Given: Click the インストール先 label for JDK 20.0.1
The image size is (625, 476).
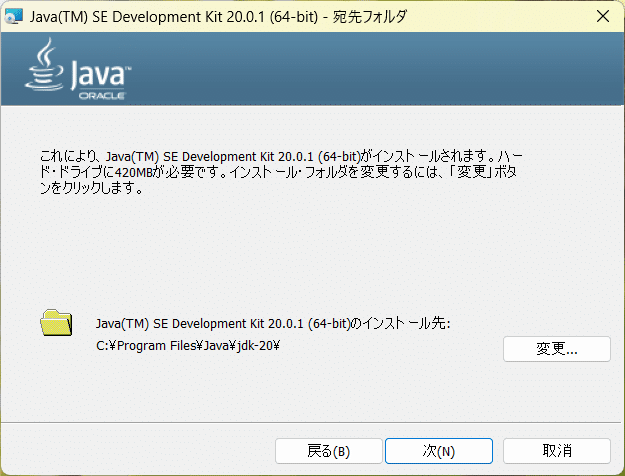Looking at the screenshot, I should pyautogui.click(x=273, y=323).
